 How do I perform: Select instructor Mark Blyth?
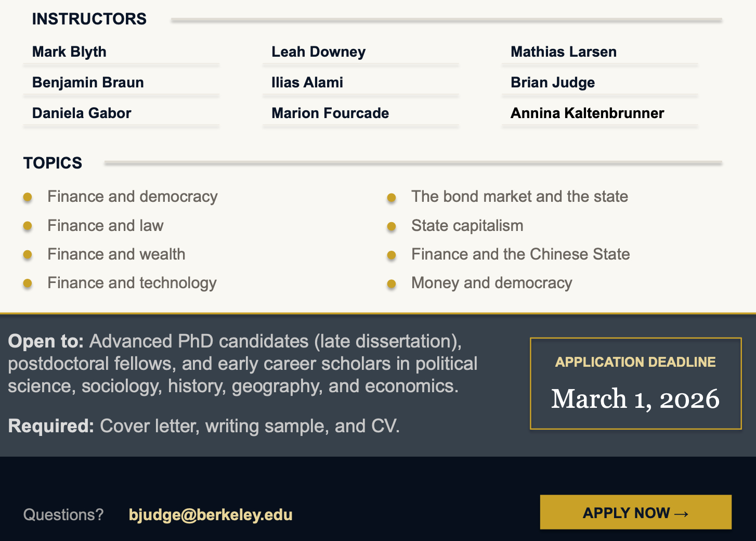tap(69, 52)
